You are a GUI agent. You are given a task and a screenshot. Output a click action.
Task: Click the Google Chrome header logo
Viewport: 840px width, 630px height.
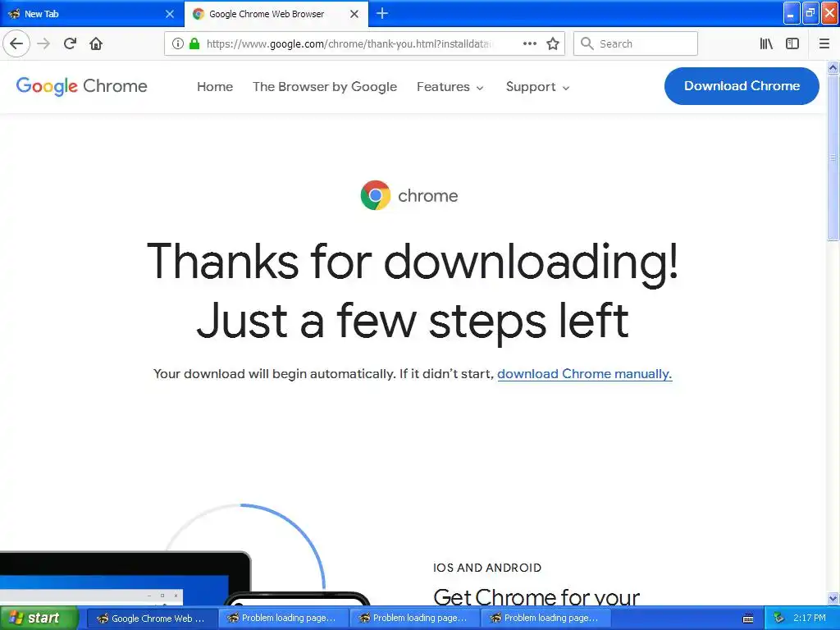point(81,86)
